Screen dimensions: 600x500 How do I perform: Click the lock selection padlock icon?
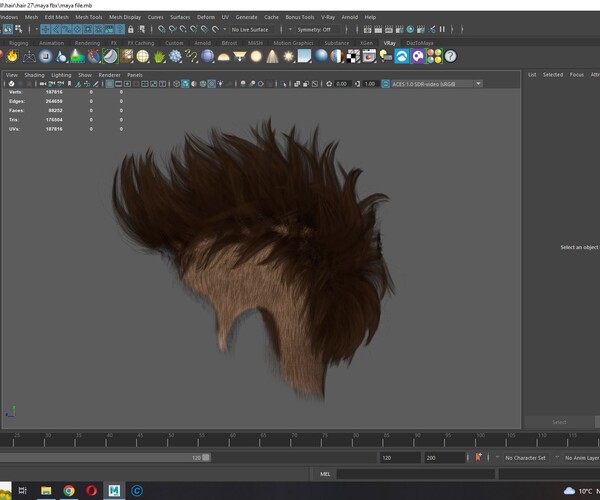130,29
